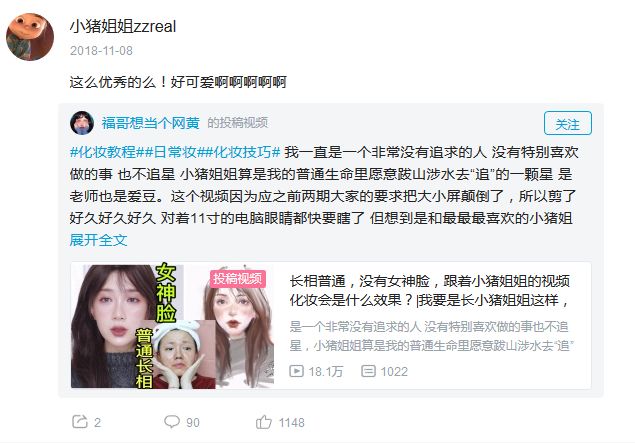The image size is (635, 443).
Task: Click the post date 2018-11-08
Action: pyautogui.click(x=101, y=51)
